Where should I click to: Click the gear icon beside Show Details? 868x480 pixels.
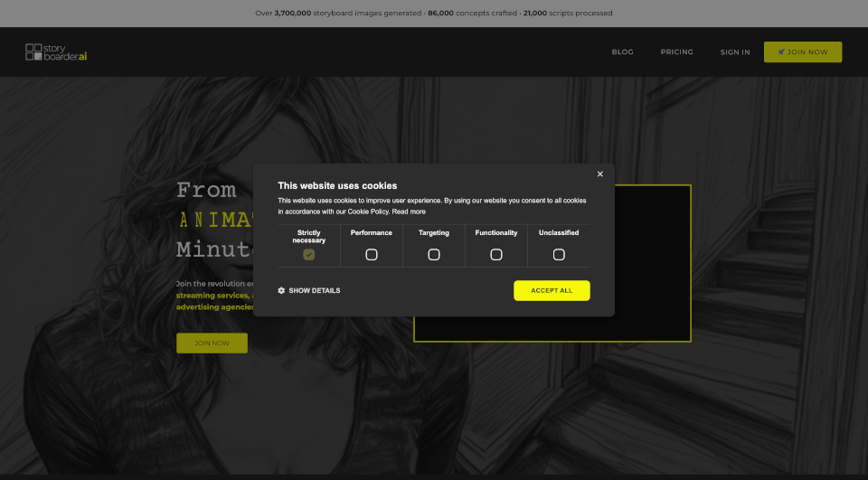(281, 290)
